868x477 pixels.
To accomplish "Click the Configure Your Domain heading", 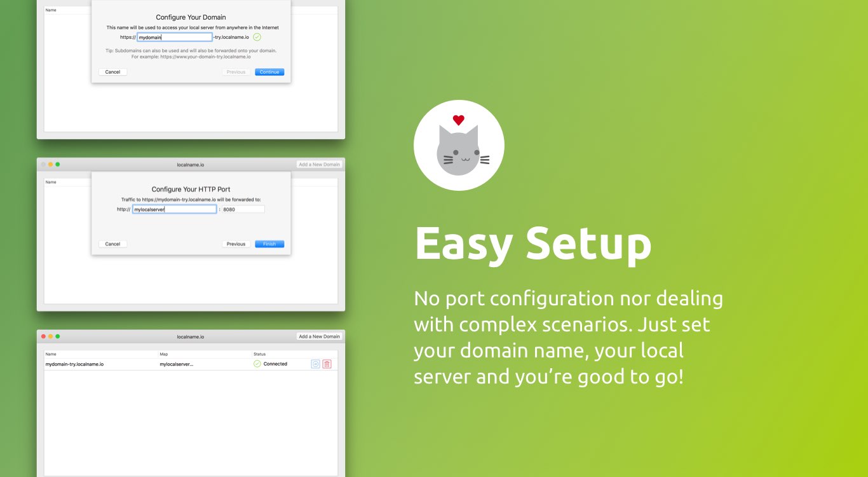I will pyautogui.click(x=191, y=17).
